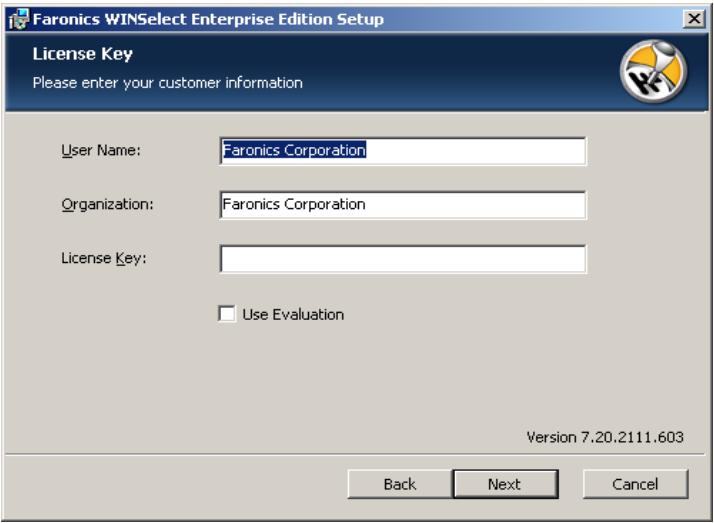Focus the User Name input field
Image resolution: width=714 pixels, height=523 pixels.
click(x=403, y=151)
